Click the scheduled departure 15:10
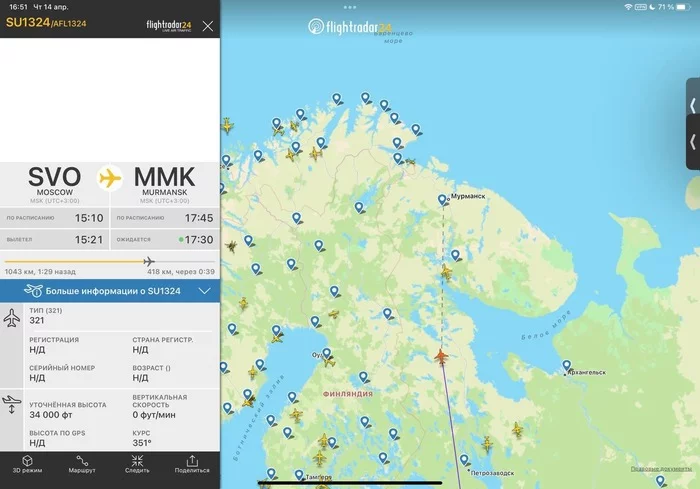 click(x=89, y=218)
